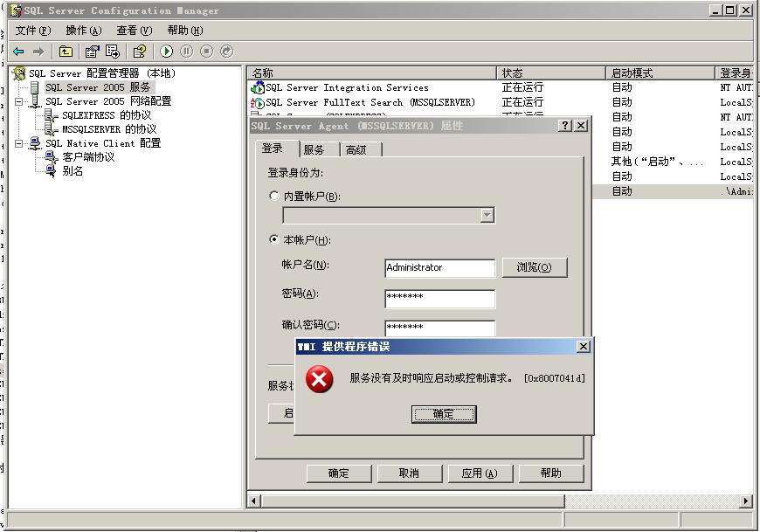The image size is (760, 532).
Task: Click the FullText Search row icon
Action: click(x=258, y=103)
